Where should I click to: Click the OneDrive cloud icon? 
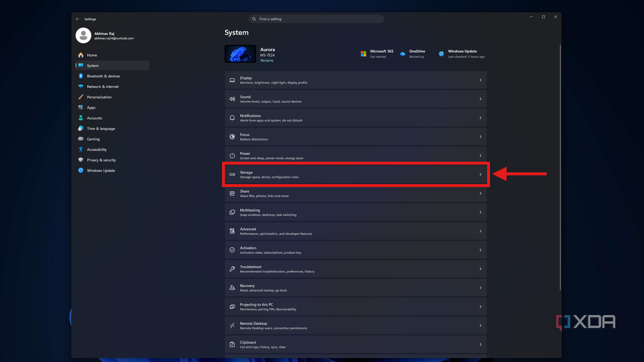[x=402, y=54]
